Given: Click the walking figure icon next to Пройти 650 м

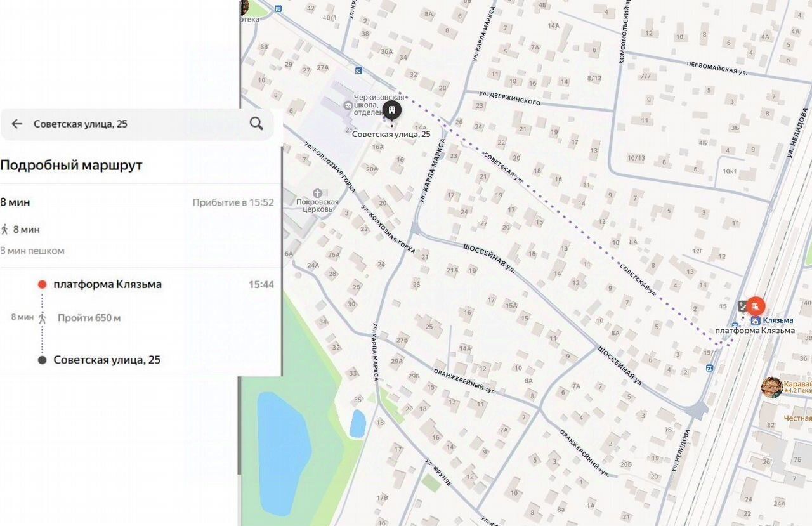Looking at the screenshot, I should pos(43,317).
